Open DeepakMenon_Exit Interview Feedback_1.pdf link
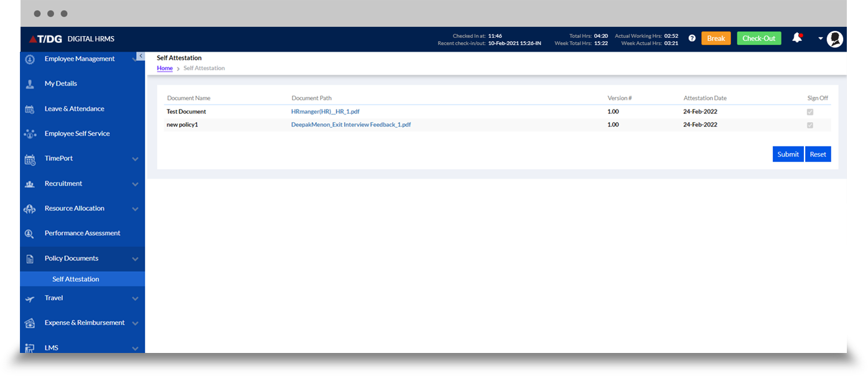This screenshot has width=868, height=376. (351, 125)
